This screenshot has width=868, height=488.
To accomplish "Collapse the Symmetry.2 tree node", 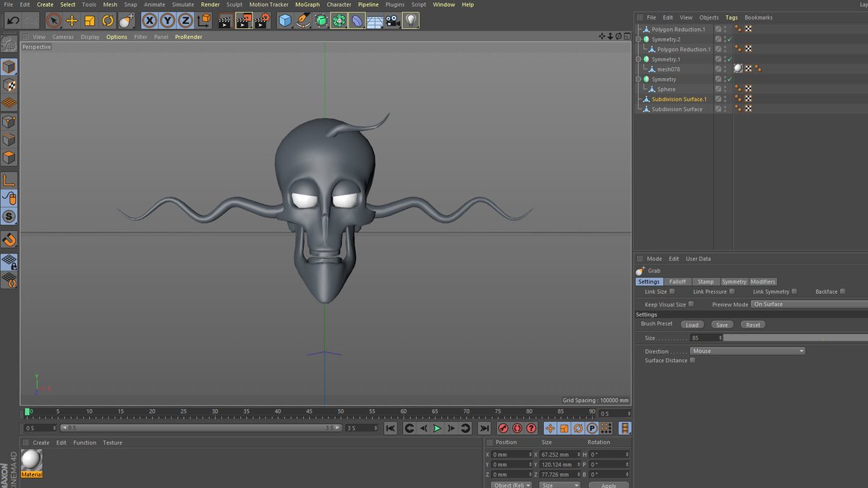I will click(x=639, y=39).
